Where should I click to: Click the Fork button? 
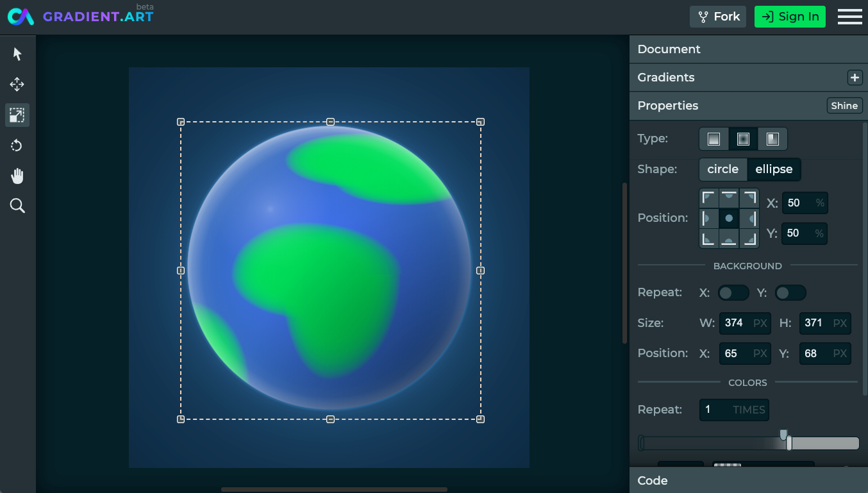(718, 17)
